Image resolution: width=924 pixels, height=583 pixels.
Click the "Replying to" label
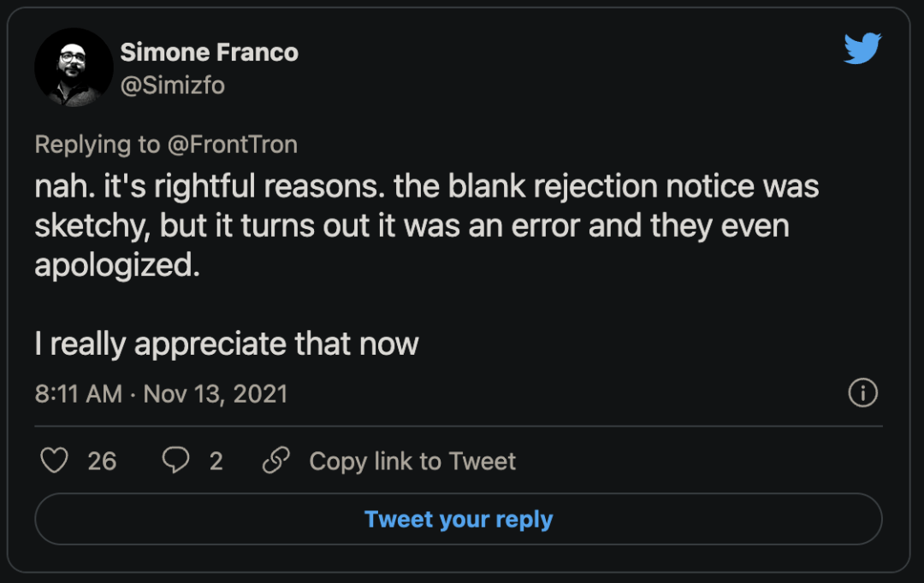97,144
